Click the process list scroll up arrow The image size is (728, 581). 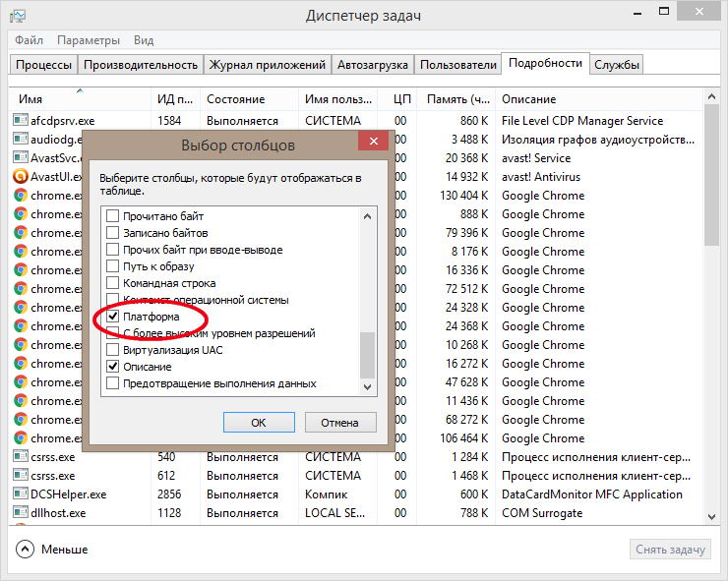pyautogui.click(x=711, y=96)
